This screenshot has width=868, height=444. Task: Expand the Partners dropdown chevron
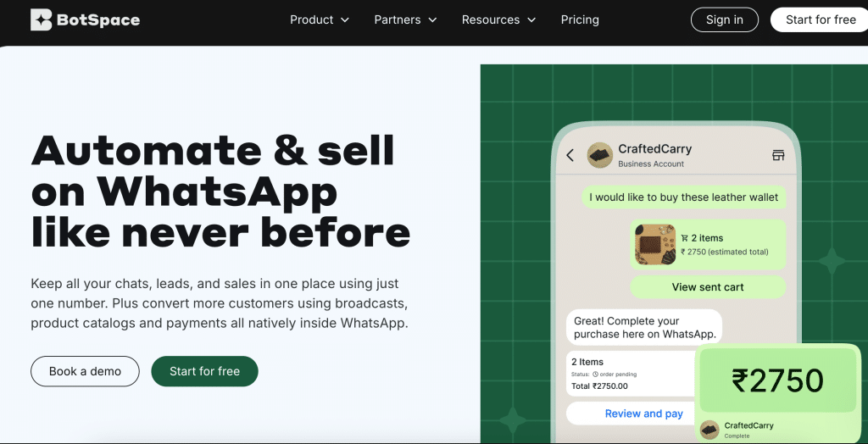(x=432, y=20)
